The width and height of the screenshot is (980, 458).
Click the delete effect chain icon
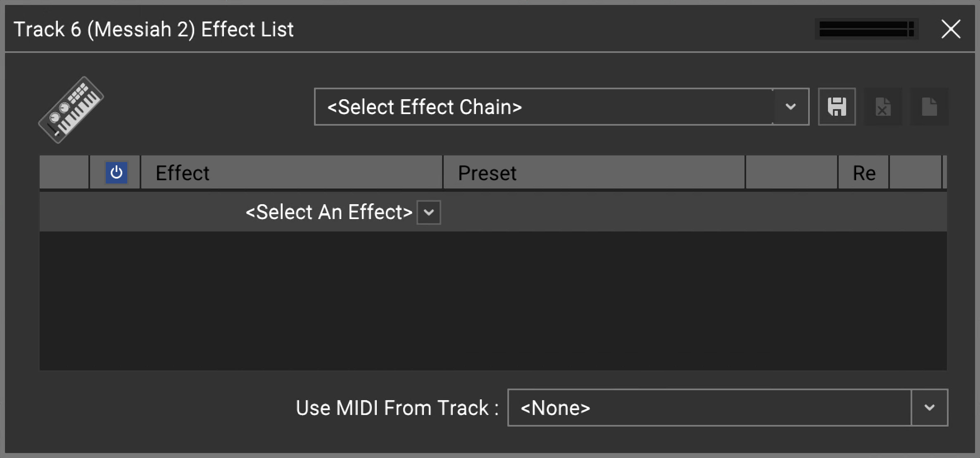click(x=883, y=107)
